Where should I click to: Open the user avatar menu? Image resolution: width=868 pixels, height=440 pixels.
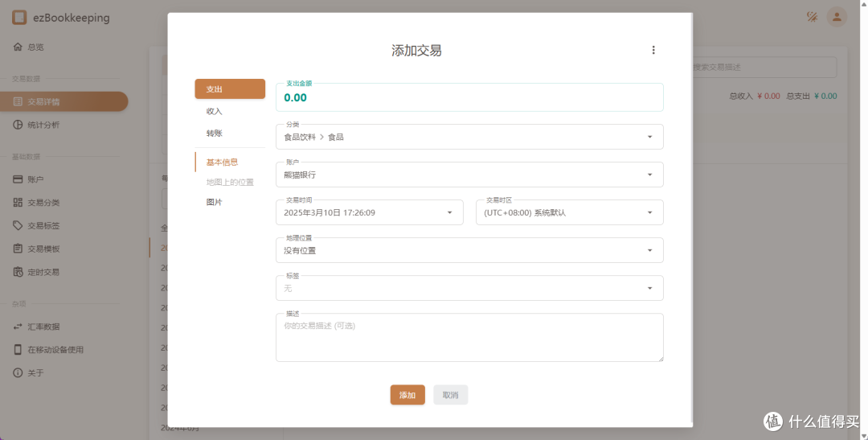click(x=837, y=17)
